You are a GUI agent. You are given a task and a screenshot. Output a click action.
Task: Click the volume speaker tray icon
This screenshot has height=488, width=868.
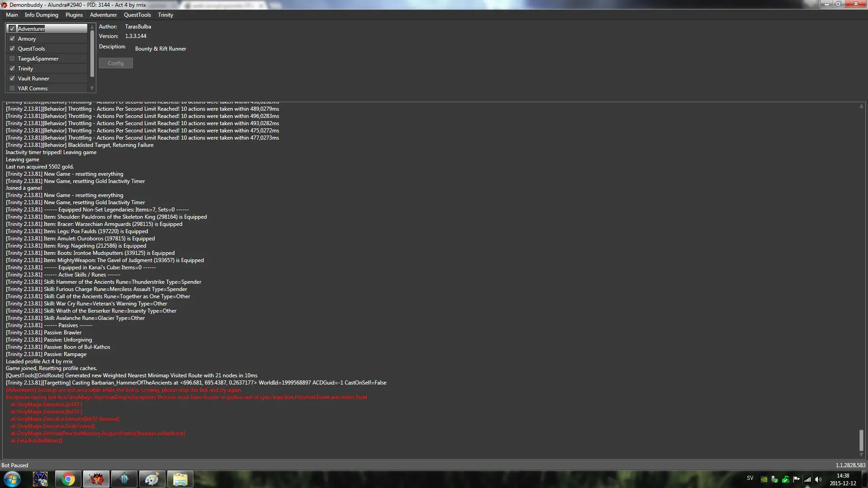(818, 479)
